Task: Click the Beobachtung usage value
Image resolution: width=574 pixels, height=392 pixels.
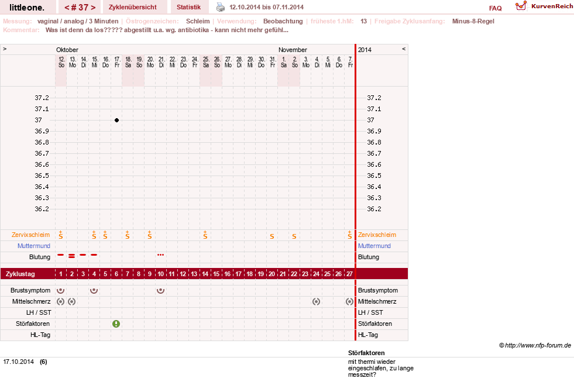Action: pos(283,21)
